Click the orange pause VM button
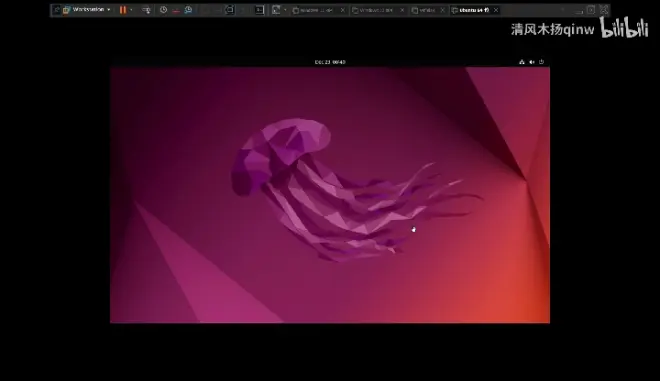 tap(122, 10)
